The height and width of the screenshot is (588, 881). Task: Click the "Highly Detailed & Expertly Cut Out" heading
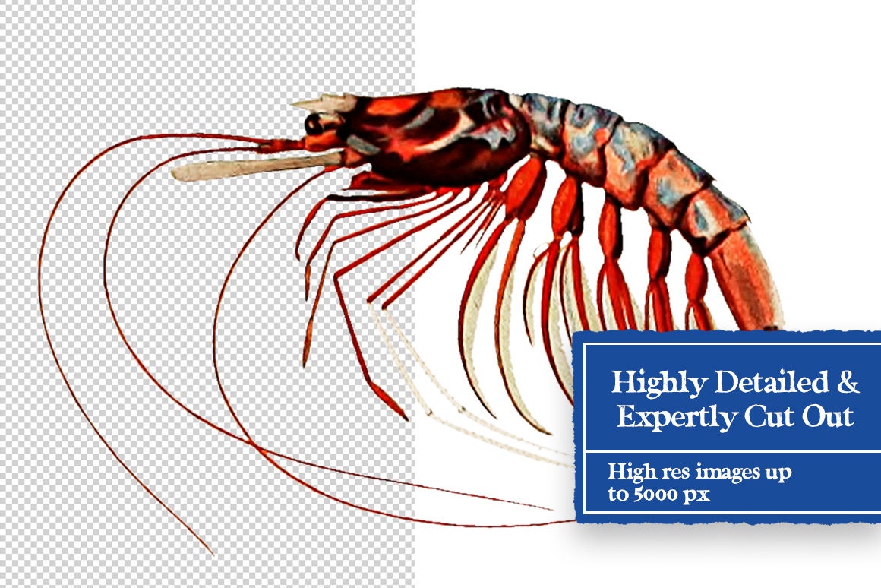(735, 399)
